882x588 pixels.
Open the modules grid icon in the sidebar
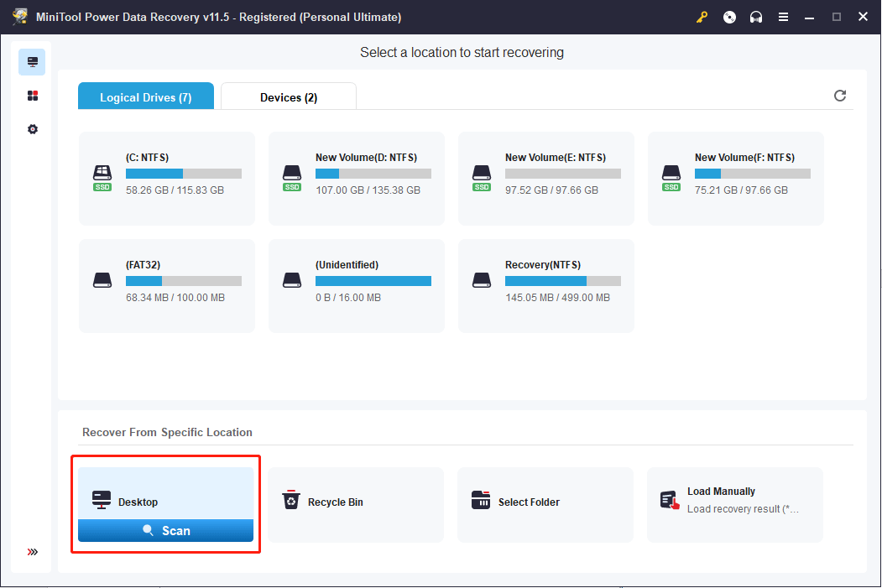32,95
